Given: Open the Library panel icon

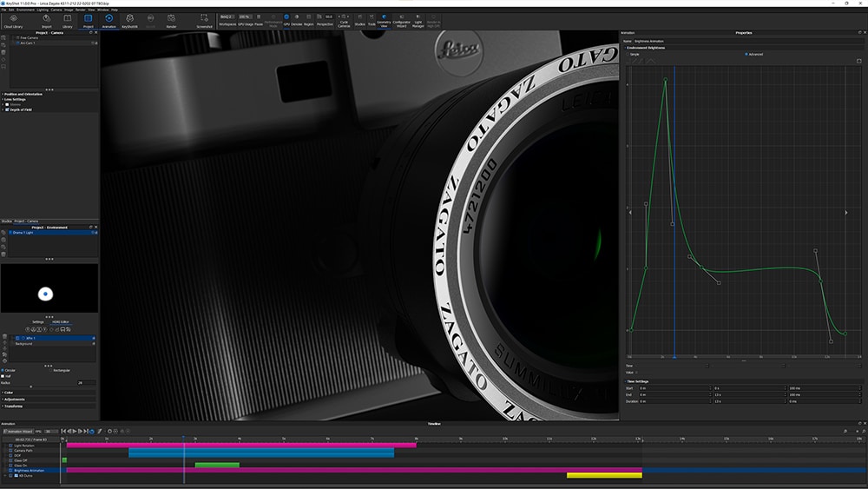Looking at the screenshot, I should click(x=68, y=20).
